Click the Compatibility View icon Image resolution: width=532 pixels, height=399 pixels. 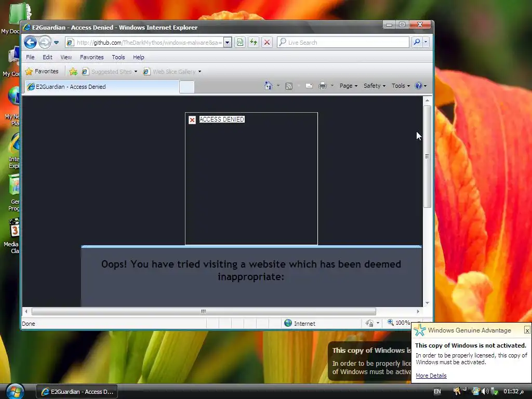[240, 43]
